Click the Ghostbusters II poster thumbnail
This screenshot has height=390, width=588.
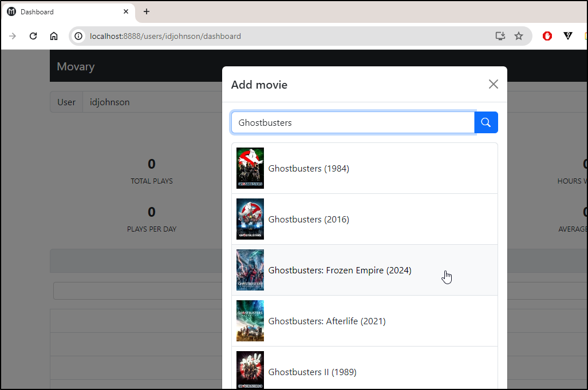tap(250, 370)
